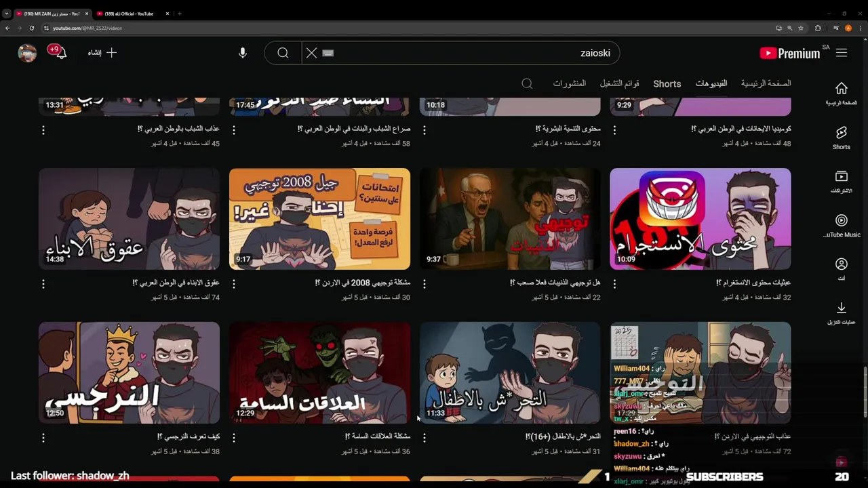Open the YouTube notifications bell

point(60,53)
